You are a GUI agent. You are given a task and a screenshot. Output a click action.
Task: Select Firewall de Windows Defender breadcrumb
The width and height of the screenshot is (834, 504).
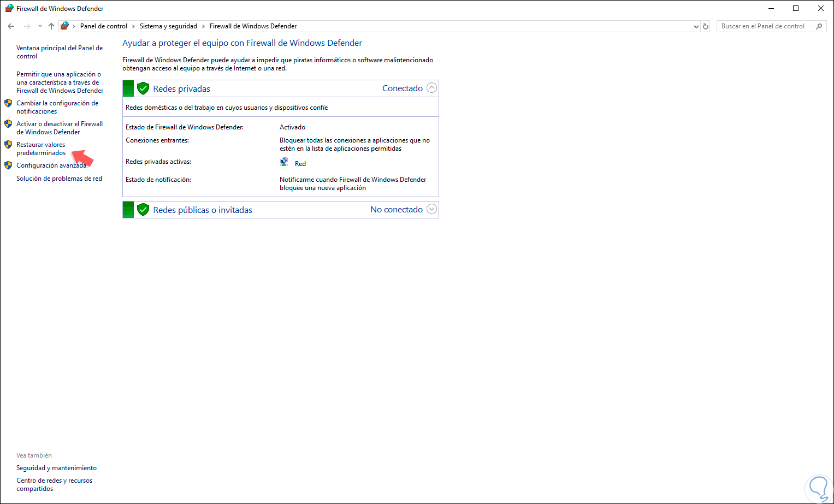click(x=253, y=26)
